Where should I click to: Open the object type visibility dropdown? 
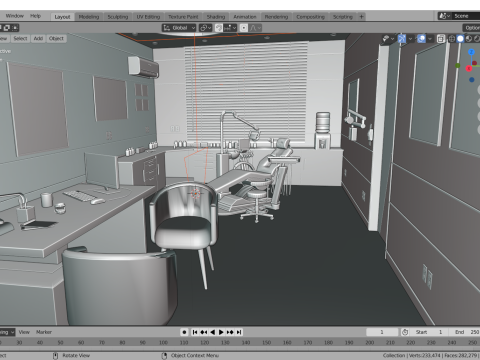point(388,39)
